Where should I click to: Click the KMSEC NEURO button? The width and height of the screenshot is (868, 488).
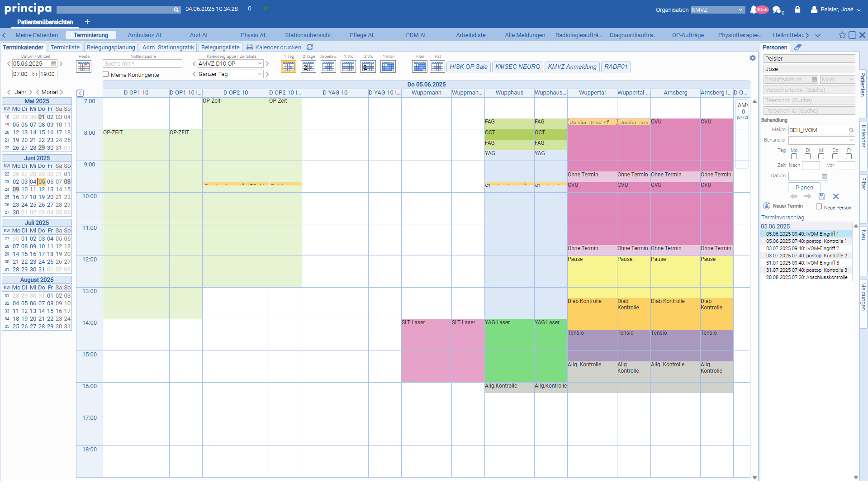pyautogui.click(x=517, y=66)
